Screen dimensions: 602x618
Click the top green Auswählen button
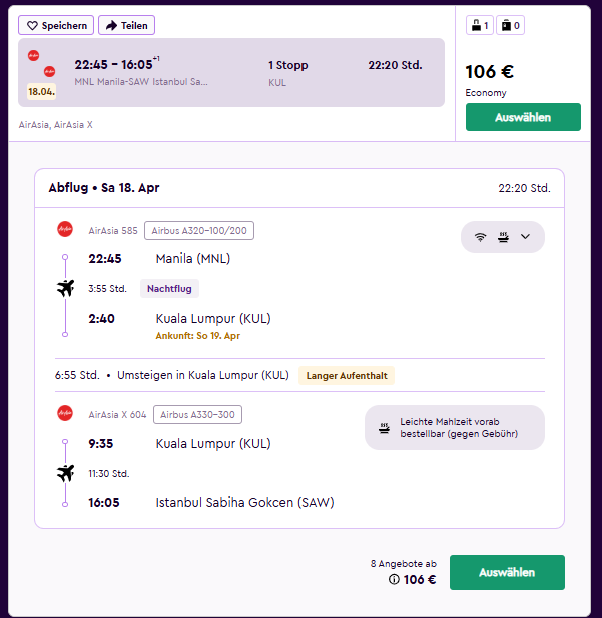[523, 117]
